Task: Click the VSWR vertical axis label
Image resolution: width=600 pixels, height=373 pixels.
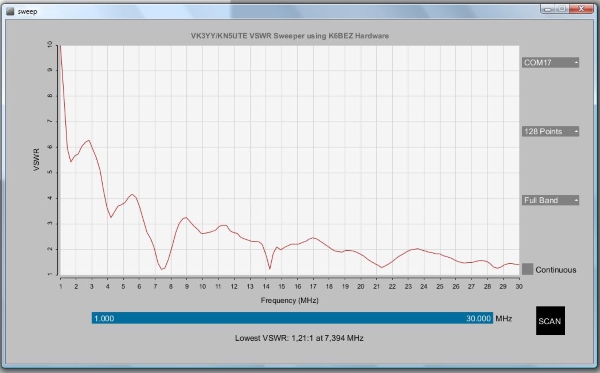Action: (x=37, y=160)
